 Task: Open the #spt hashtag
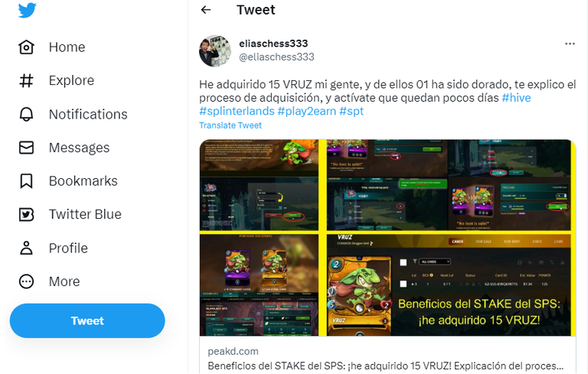(351, 111)
